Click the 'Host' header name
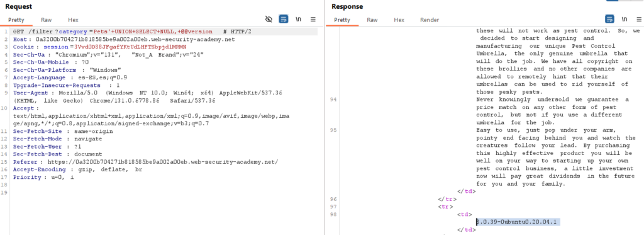Screen dimensions: 644x235 (21, 40)
